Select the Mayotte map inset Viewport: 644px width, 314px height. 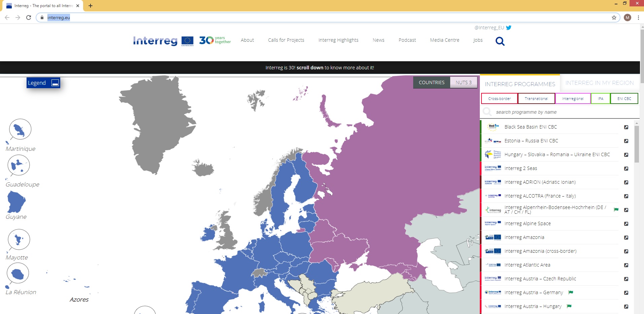19,239
